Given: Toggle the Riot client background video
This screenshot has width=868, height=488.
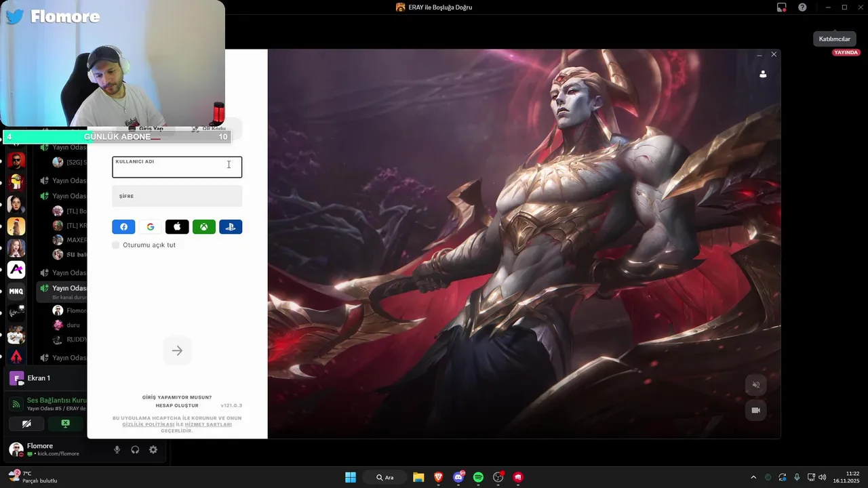Looking at the screenshot, I should [756, 410].
